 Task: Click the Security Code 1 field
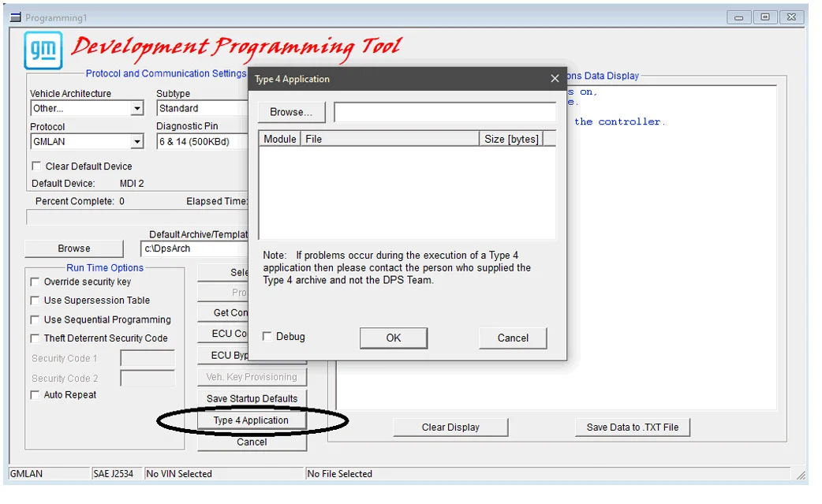click(148, 358)
